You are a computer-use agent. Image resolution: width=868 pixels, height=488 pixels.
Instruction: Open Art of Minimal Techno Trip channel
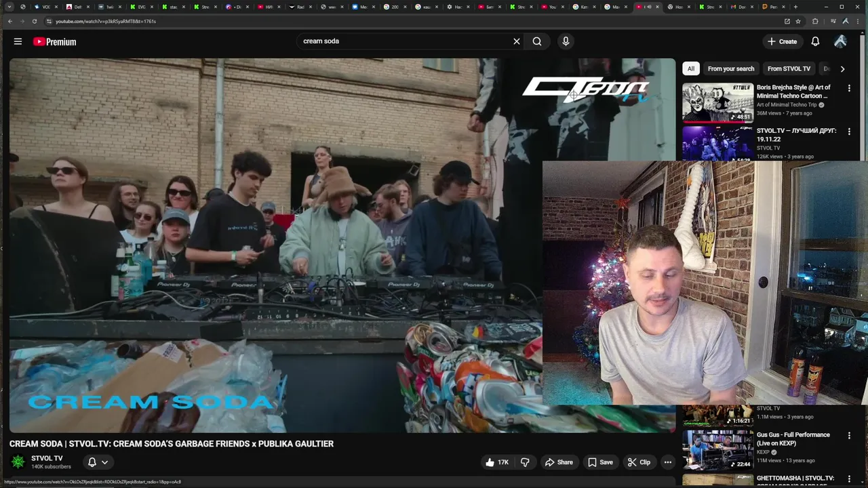point(787,105)
